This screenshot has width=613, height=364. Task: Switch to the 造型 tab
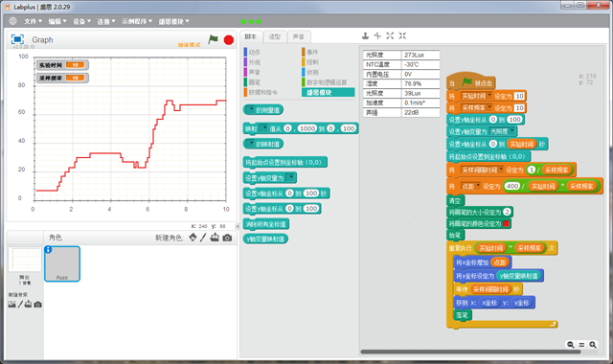[x=275, y=36]
